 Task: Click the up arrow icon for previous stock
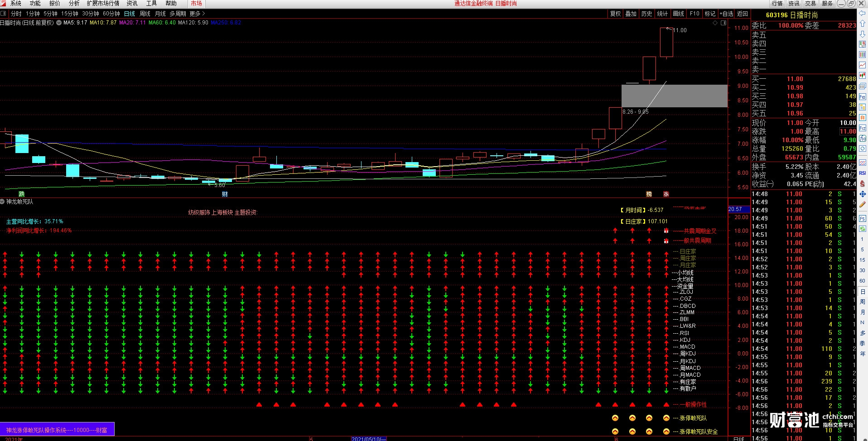pos(863,24)
